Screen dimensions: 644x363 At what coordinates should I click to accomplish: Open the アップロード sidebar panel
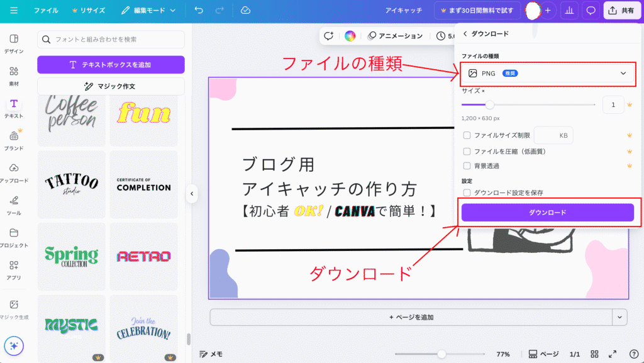click(14, 173)
